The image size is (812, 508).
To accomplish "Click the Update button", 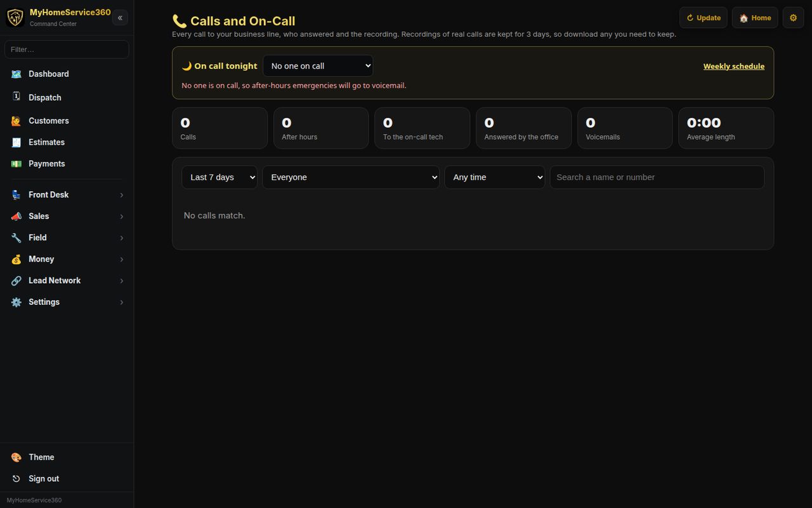I will [x=704, y=18].
